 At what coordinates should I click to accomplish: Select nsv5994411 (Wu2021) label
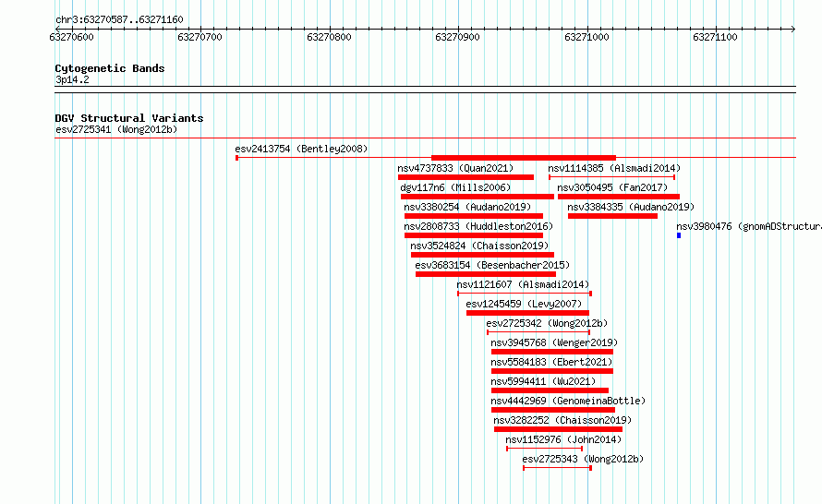543,381
